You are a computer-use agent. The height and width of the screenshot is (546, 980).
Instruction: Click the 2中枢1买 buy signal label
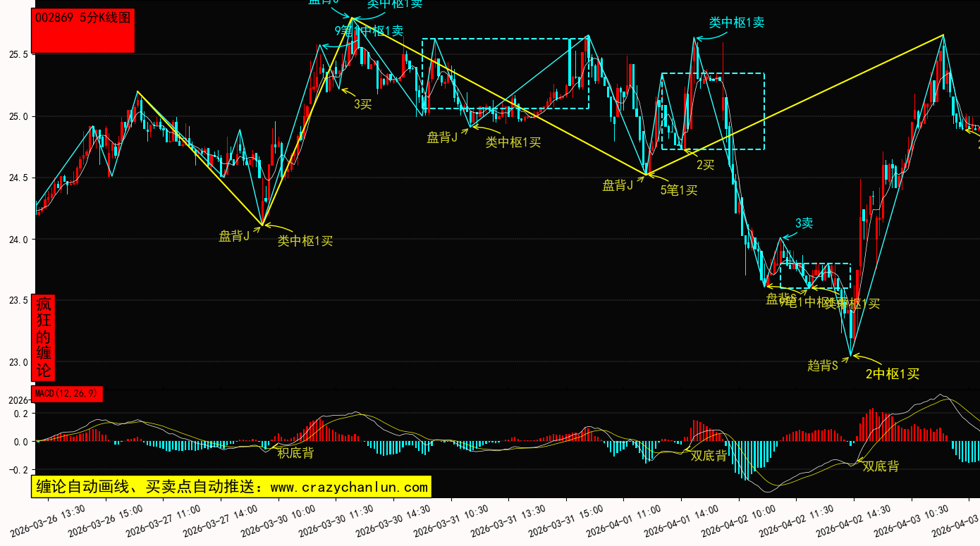tap(892, 374)
